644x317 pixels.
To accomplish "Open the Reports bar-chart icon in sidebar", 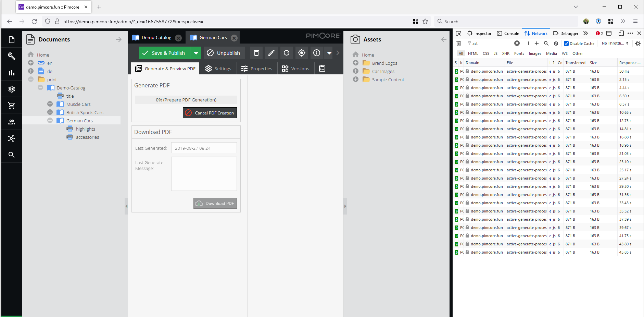I will pyautogui.click(x=11, y=72).
